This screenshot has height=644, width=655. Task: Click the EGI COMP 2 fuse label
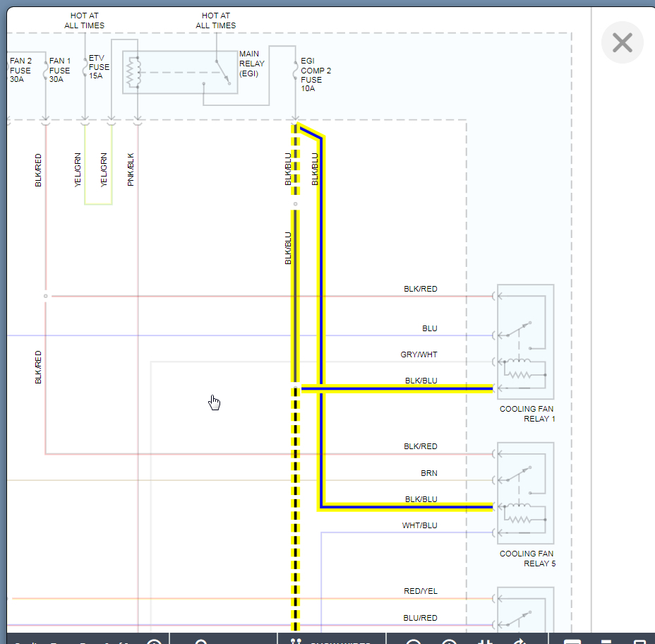[x=316, y=71]
